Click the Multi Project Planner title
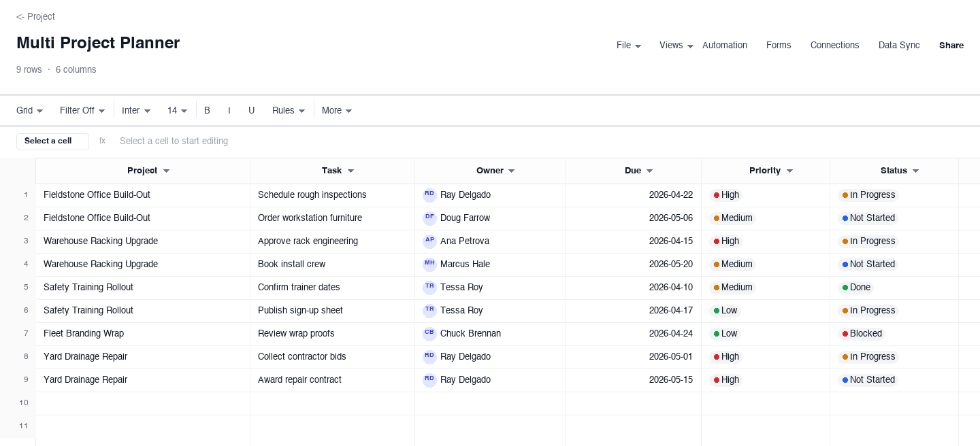Screen dimensions: 980x446 [x=98, y=43]
